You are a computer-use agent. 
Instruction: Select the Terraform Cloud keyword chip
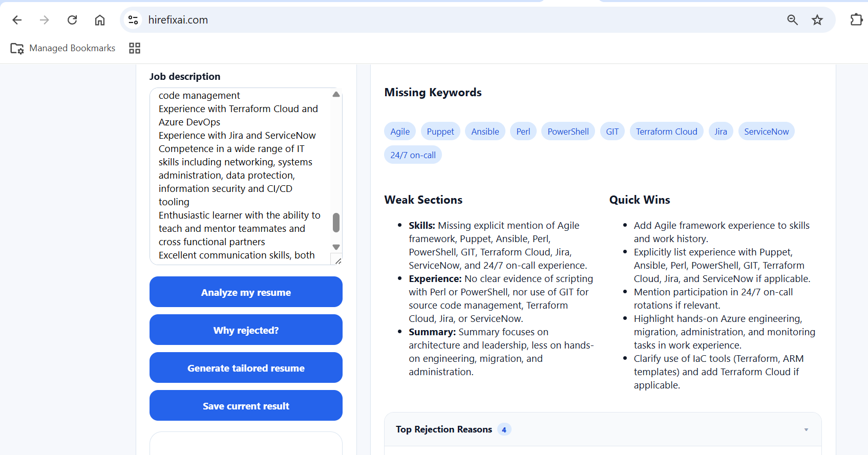tap(666, 132)
